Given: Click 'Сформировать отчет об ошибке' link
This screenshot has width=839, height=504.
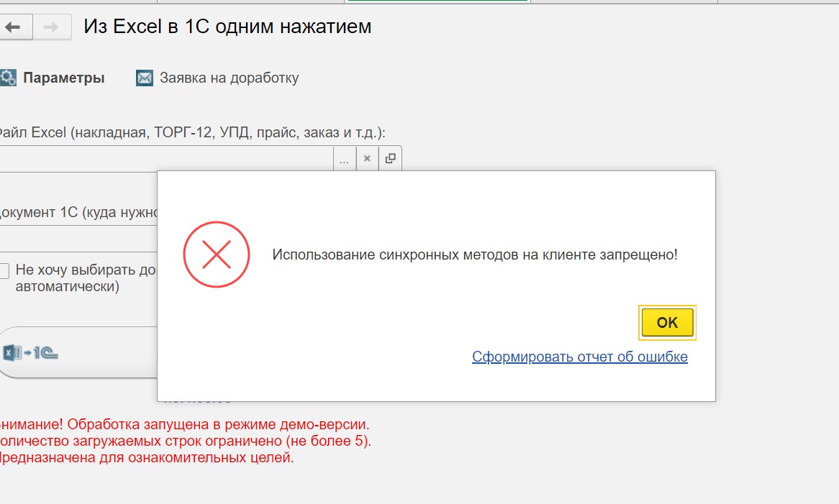Looking at the screenshot, I should [579, 357].
